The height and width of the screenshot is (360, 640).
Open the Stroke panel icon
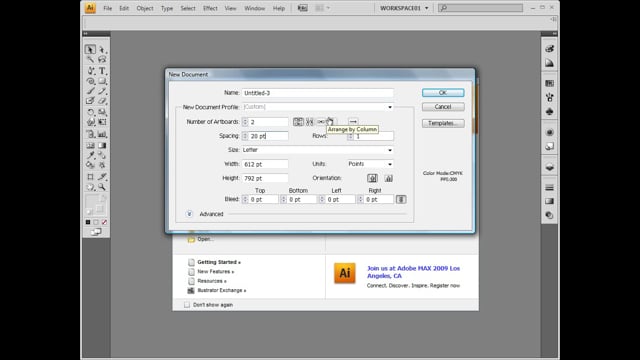click(549, 188)
